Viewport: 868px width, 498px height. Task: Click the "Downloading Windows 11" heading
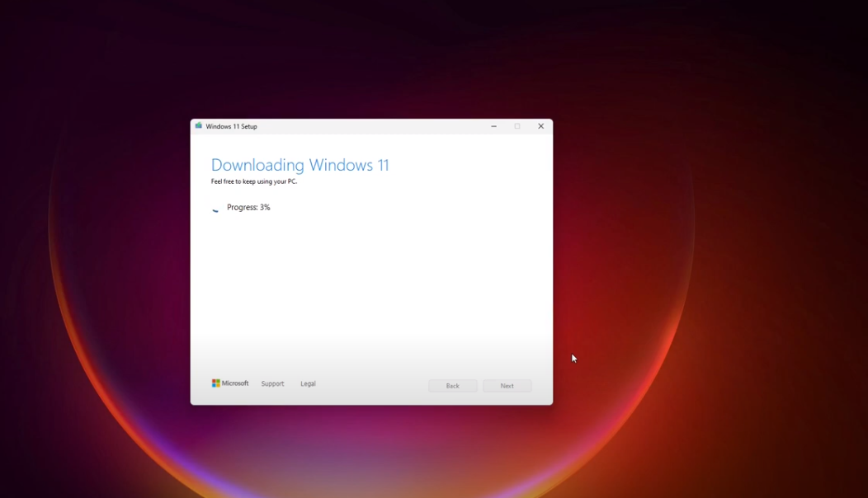point(300,165)
